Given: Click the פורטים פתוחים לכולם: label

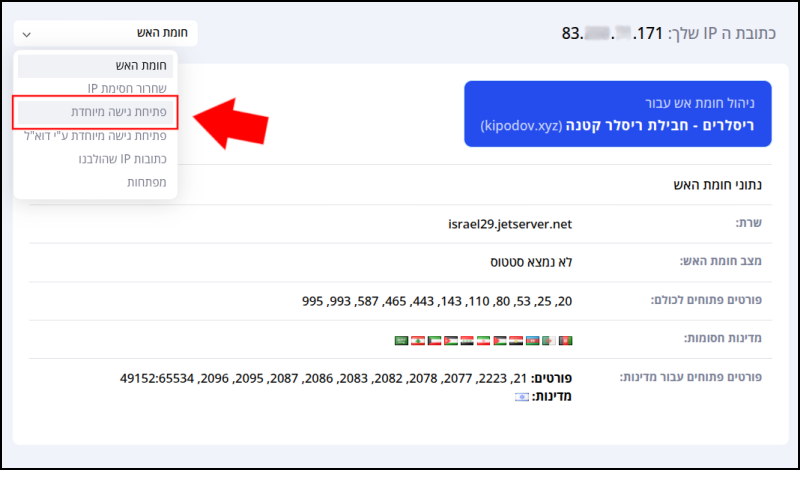Looking at the screenshot, I should click(x=706, y=300).
